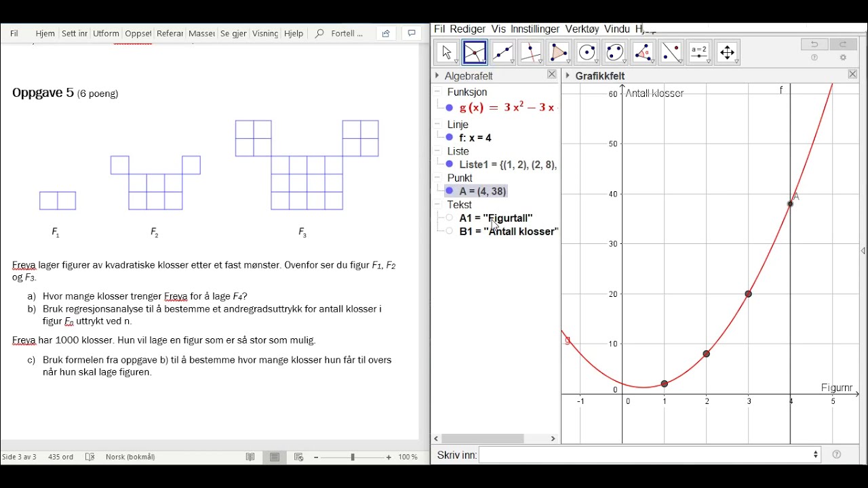Click the Fortell search box in Word
This screenshot has height=488, width=868.
[340, 33]
